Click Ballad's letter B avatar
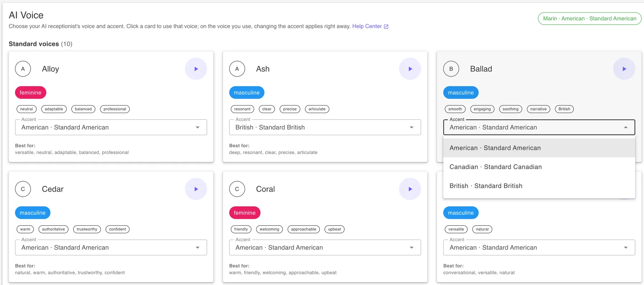The image size is (644, 285). coord(451,69)
